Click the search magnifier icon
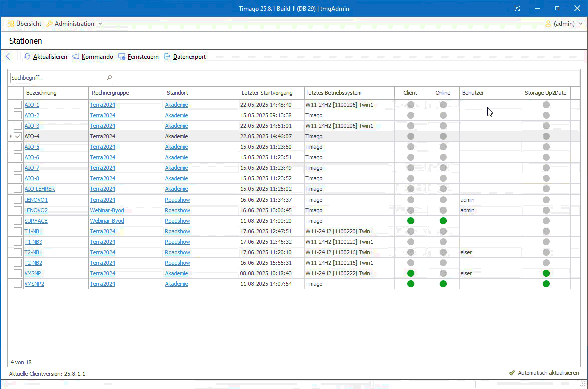Viewport: 588px width, 389px height. [x=109, y=78]
